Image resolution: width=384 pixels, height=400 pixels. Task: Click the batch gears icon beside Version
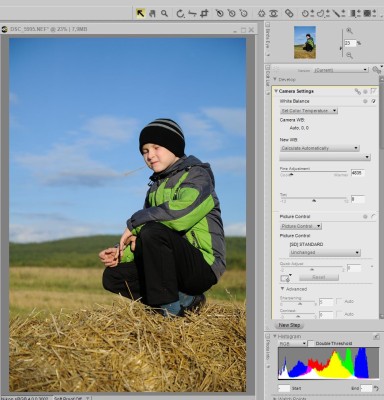click(377, 70)
